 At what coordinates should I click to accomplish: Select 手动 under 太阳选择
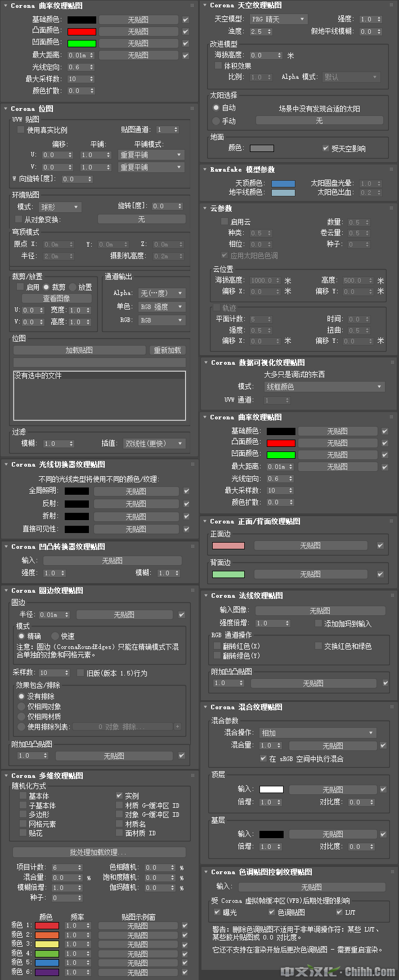pos(216,121)
